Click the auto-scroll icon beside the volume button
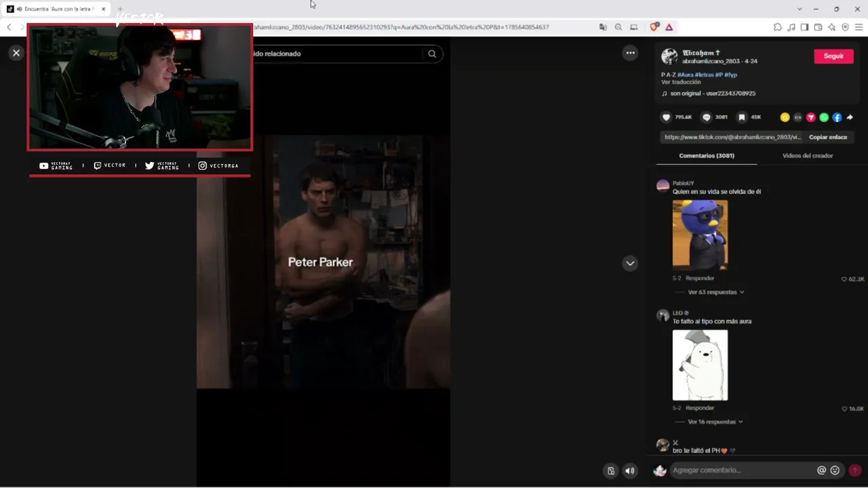 [611, 470]
